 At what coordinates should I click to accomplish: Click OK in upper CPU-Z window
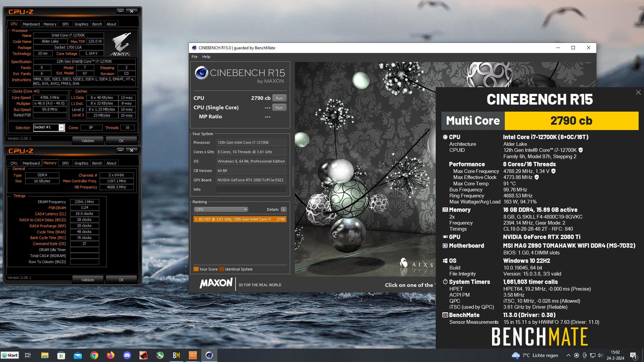pos(121,141)
